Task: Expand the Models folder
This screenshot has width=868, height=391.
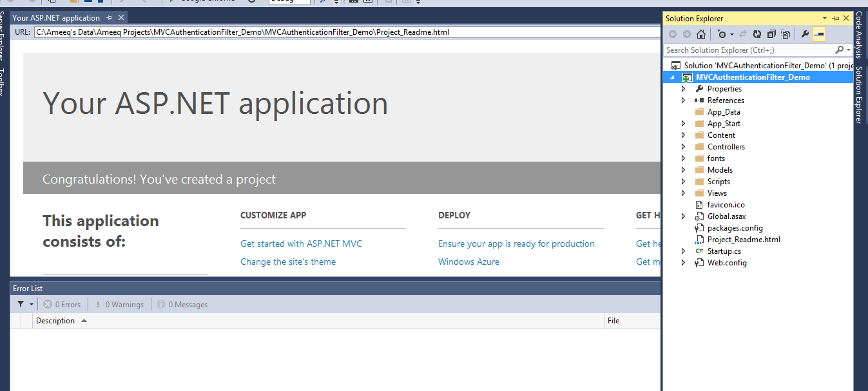Action: click(x=683, y=169)
